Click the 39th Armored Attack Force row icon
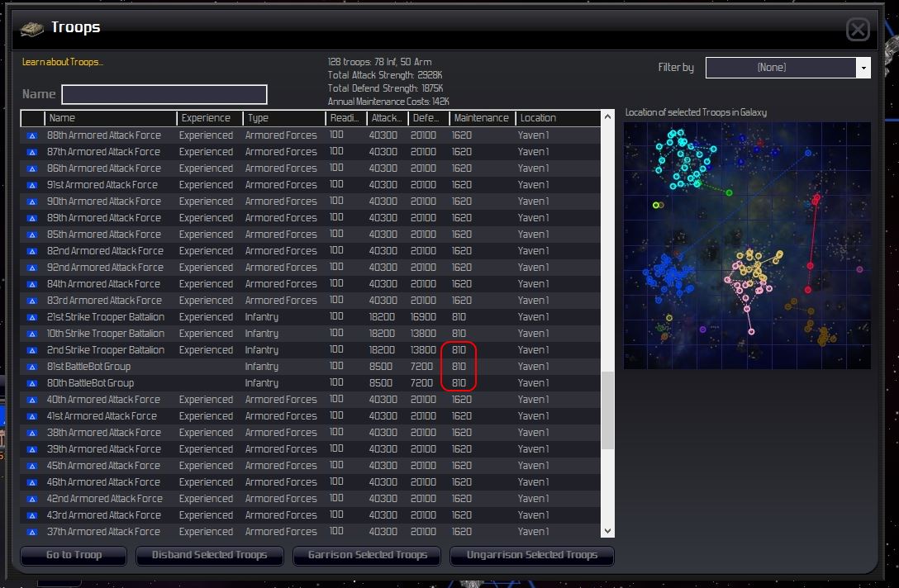This screenshot has height=588, width=899. coord(32,449)
